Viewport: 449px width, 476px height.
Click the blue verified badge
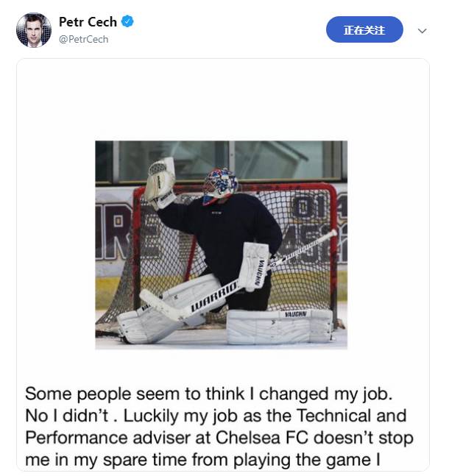click(127, 22)
